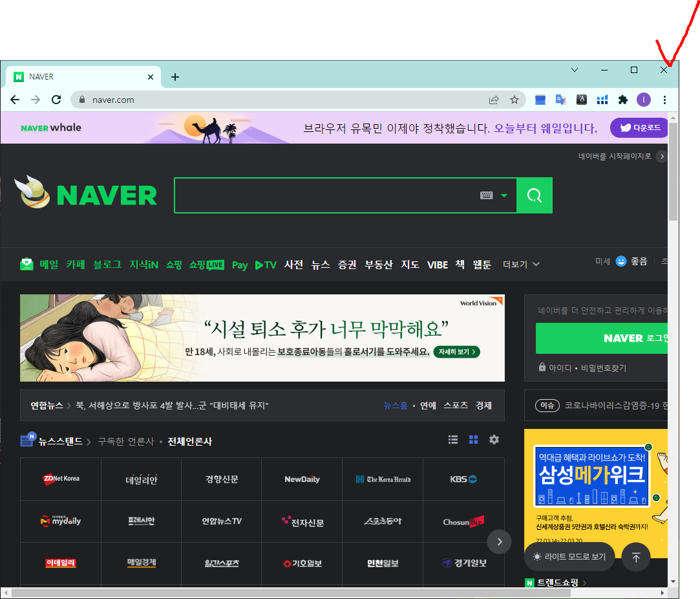
Task: Open the 메일 mail icon
Action: click(x=27, y=265)
